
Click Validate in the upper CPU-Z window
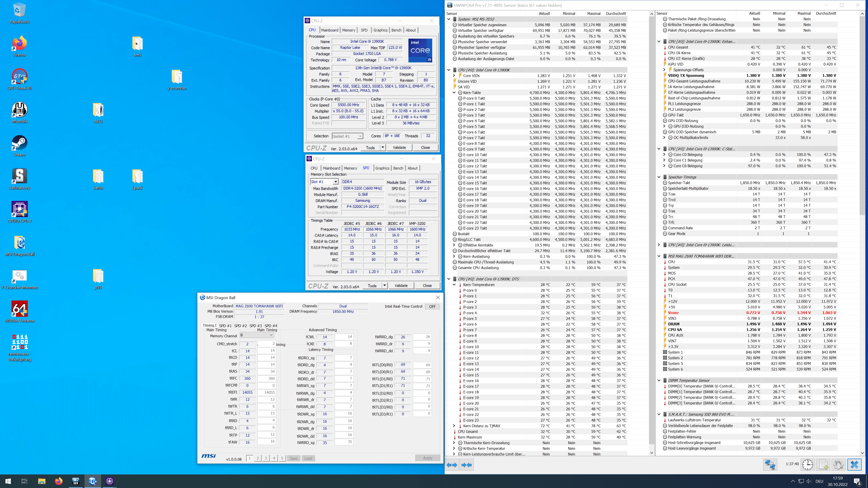click(x=399, y=148)
